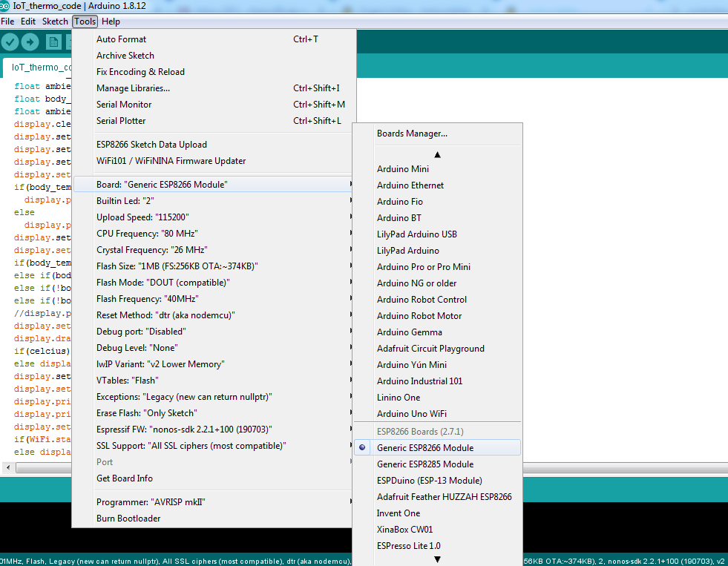Open WiFi101 / WiFiNINA Firmware Updater
The image size is (728, 566).
click(x=214, y=161)
